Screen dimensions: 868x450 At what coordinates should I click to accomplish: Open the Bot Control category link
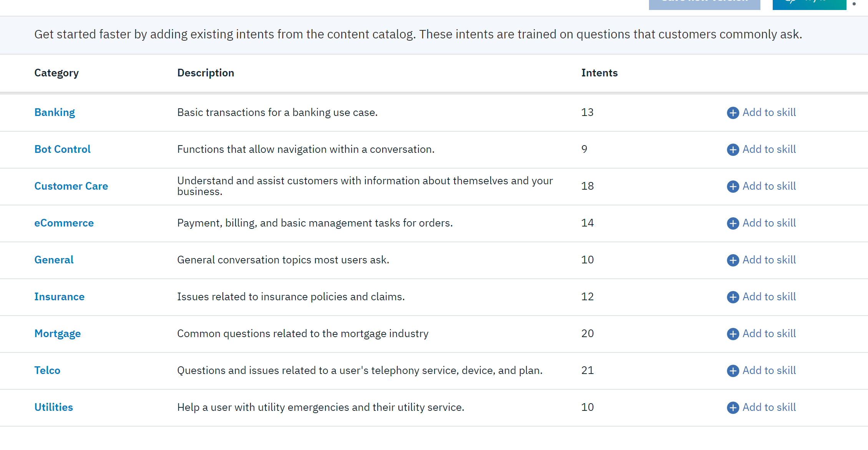[62, 149]
